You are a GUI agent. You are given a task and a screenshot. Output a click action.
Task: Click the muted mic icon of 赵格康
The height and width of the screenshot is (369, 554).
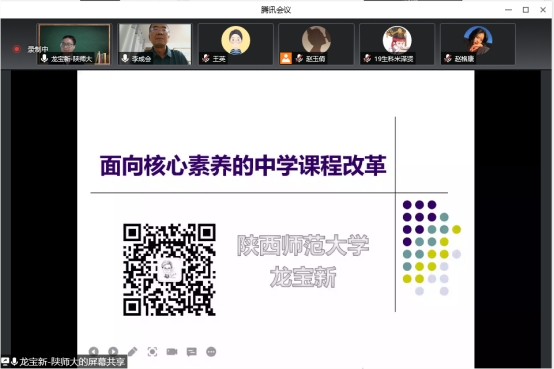coord(448,58)
